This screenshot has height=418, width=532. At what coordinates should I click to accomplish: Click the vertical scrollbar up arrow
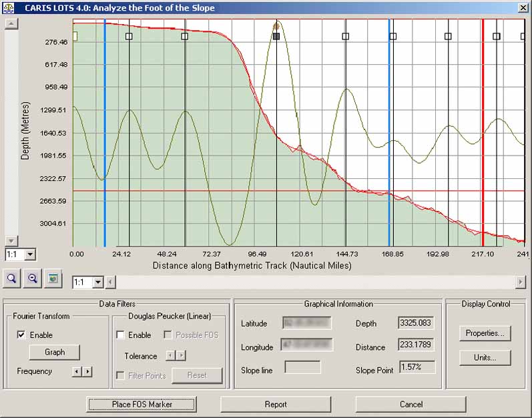tap(11, 24)
